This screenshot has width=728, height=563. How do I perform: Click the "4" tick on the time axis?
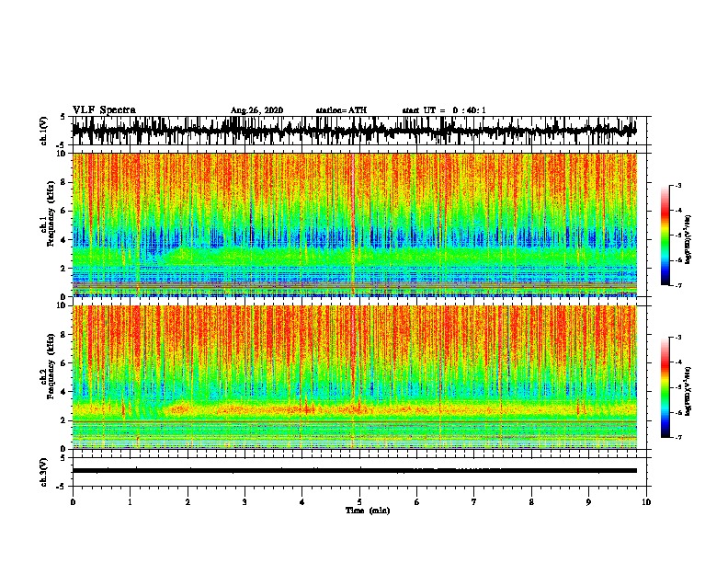click(x=302, y=502)
